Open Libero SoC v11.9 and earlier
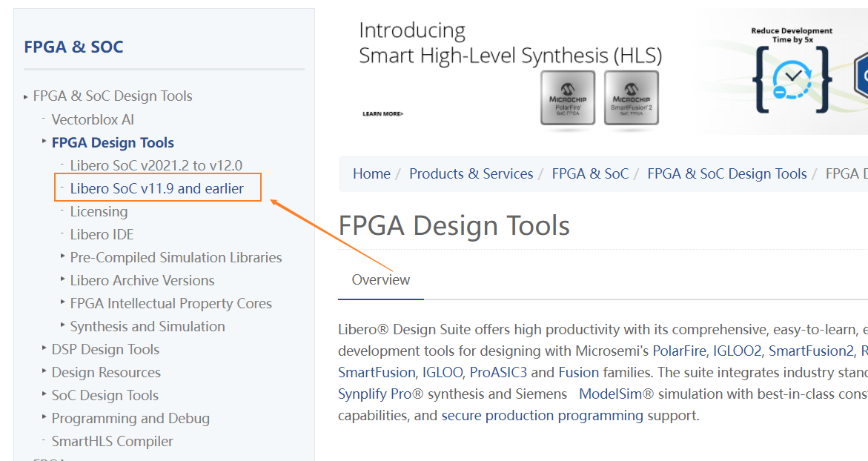The image size is (868, 461). (156, 189)
